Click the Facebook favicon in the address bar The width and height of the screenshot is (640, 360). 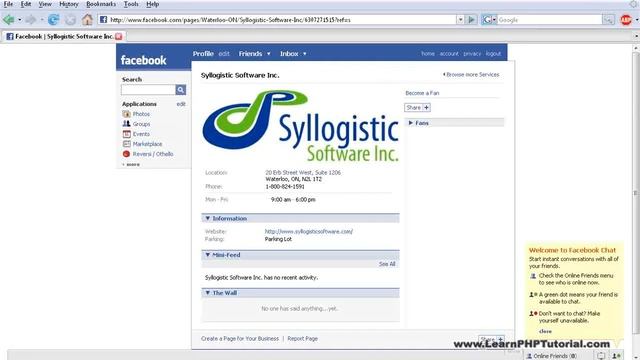point(104,20)
